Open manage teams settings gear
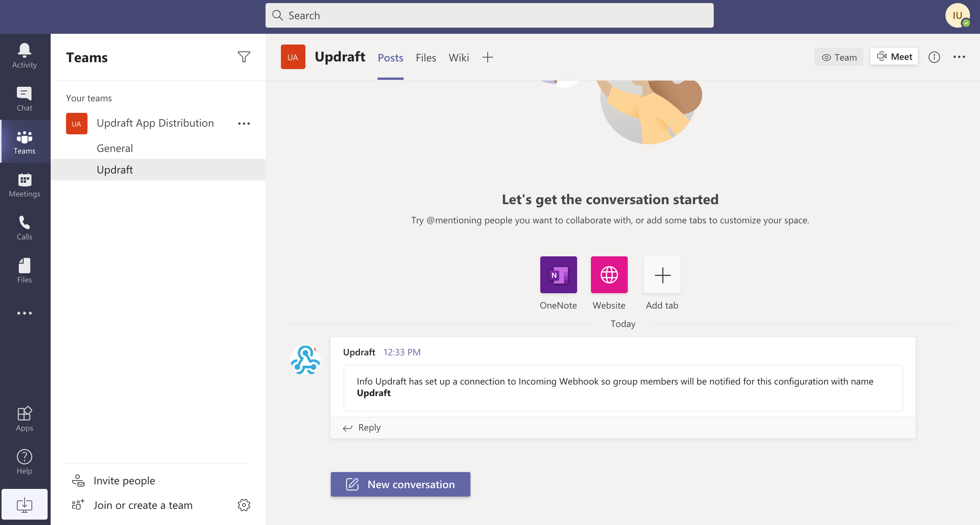 (244, 505)
